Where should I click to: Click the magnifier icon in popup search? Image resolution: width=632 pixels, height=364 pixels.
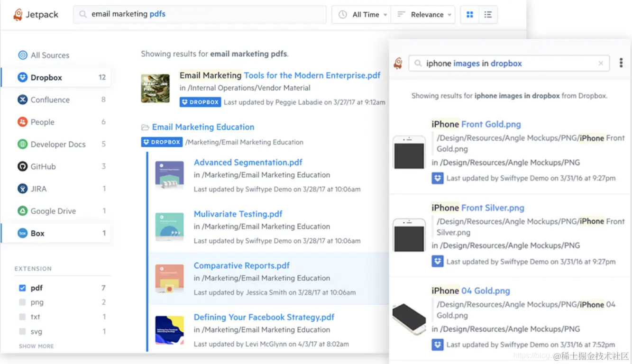(418, 64)
